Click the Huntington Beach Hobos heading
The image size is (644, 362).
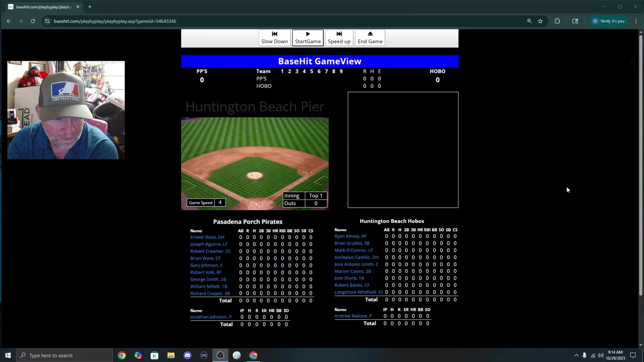pyautogui.click(x=392, y=221)
